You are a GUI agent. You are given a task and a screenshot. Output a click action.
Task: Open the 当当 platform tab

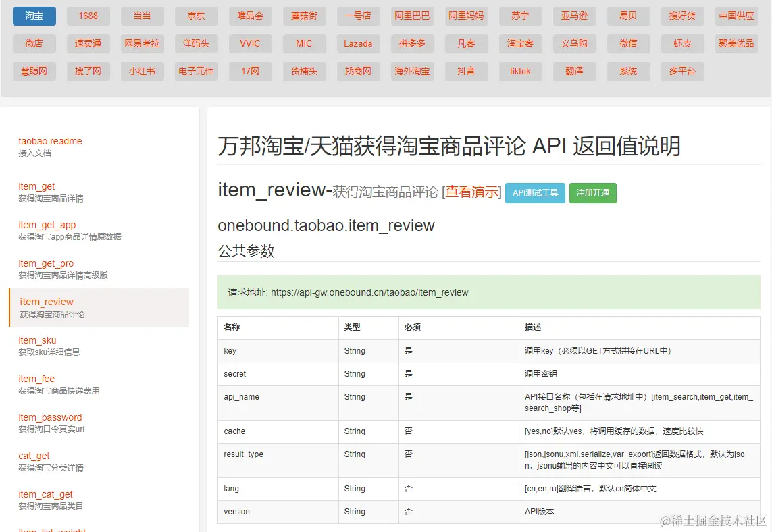point(143,16)
